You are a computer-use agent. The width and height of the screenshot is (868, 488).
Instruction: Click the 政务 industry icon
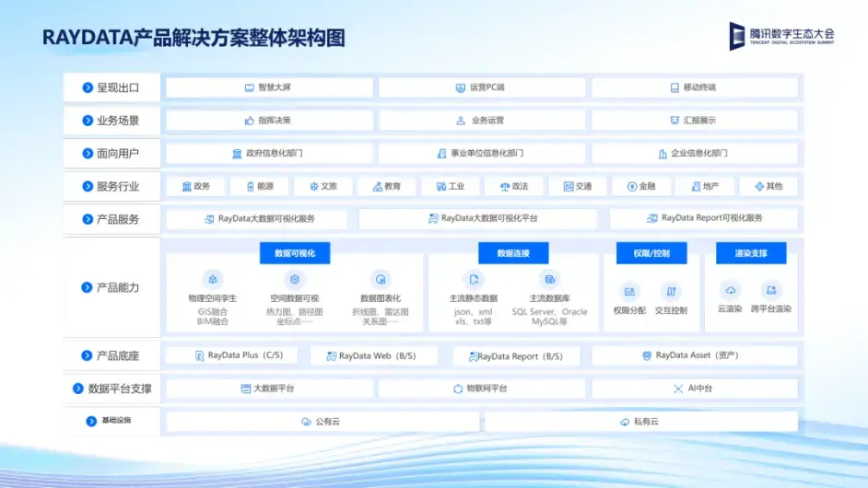[186, 187]
